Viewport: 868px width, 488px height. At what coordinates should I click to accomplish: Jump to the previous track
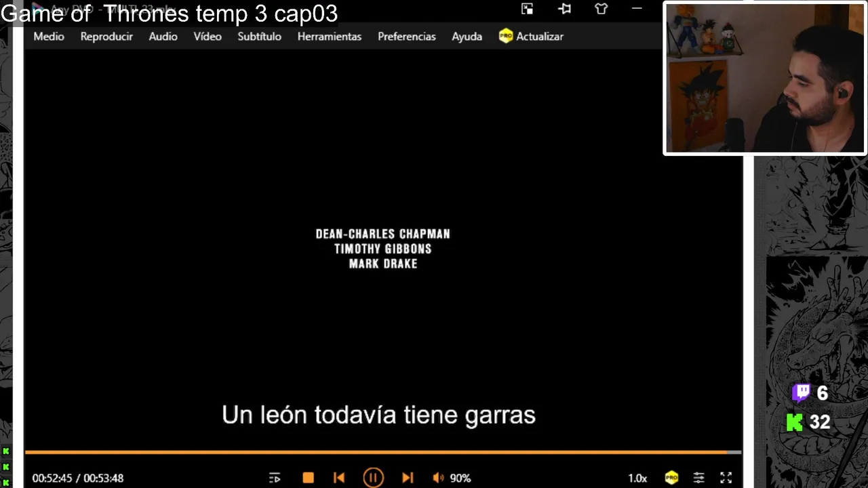coord(339,478)
